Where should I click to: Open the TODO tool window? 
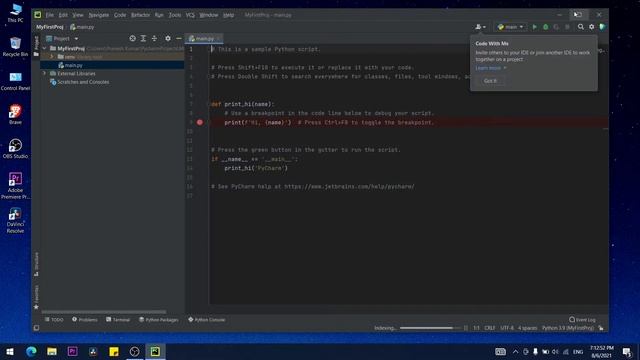pyautogui.click(x=54, y=320)
